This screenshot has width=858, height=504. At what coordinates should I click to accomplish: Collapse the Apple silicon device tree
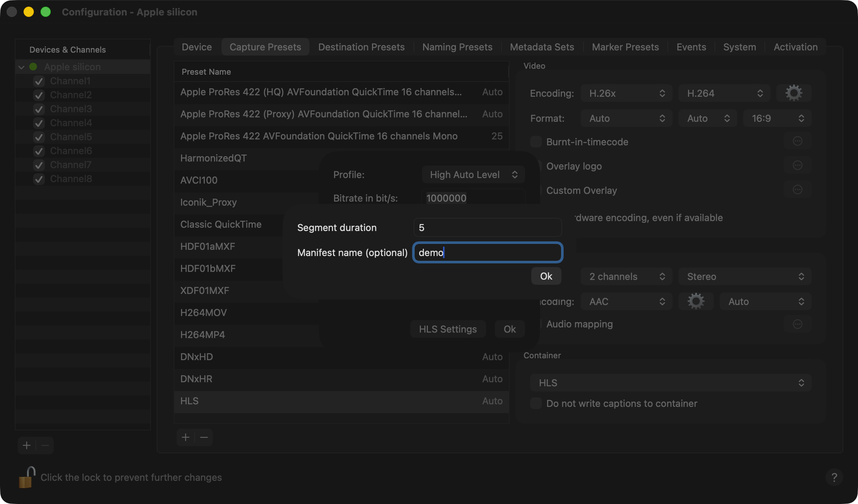(x=21, y=67)
